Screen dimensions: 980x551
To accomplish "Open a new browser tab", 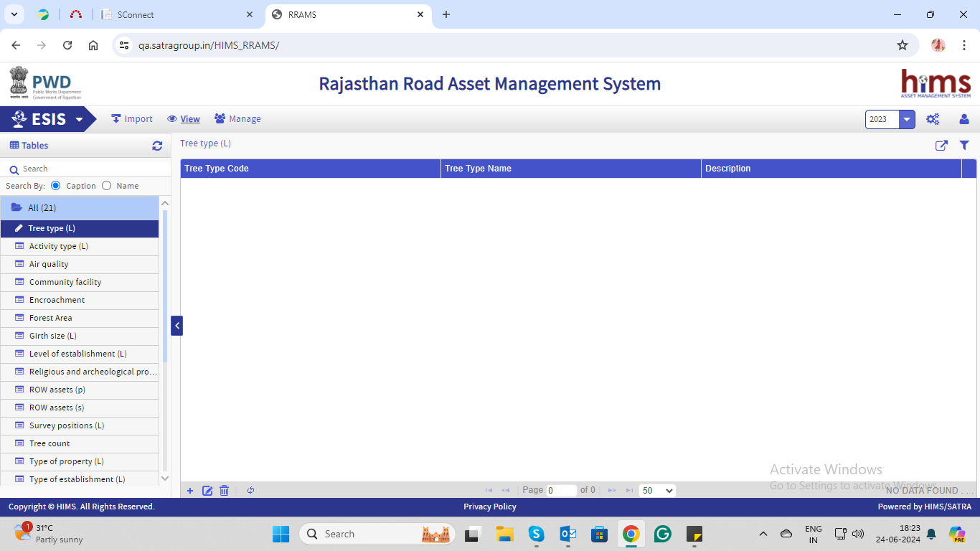I will 446,14.
